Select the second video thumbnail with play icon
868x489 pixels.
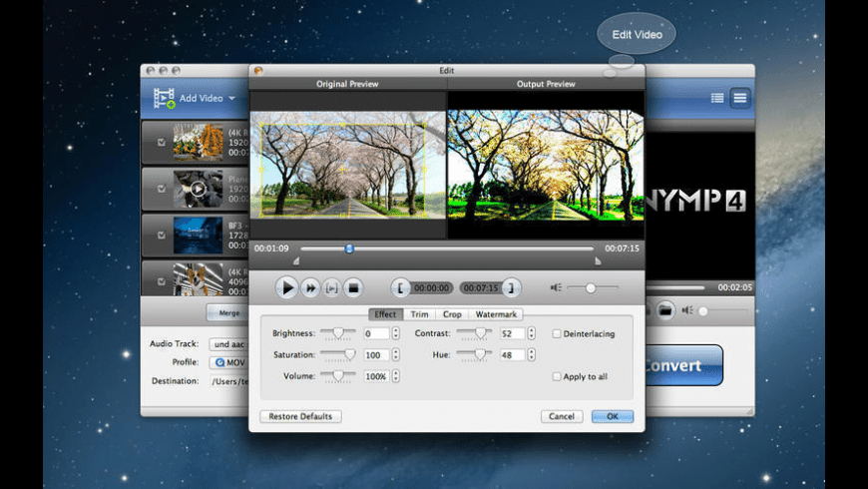point(198,189)
